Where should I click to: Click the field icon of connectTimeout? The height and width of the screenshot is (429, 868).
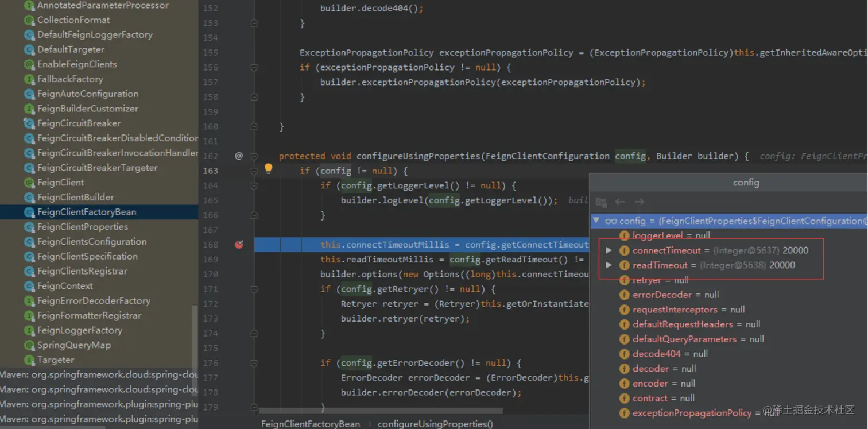click(x=625, y=250)
